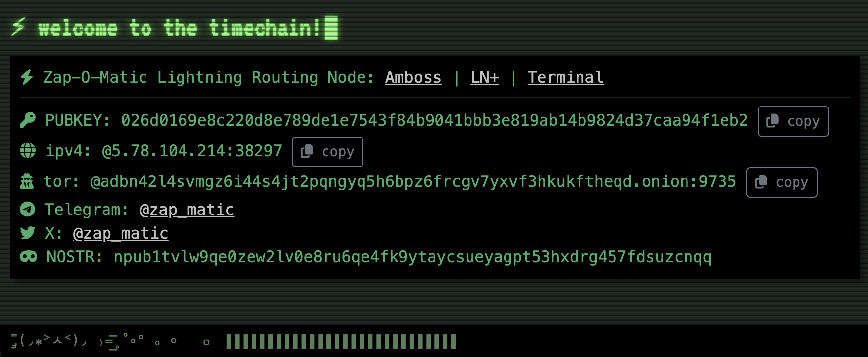Click the green progress bar at bottom
This screenshot has height=357, width=868.
tap(341, 341)
